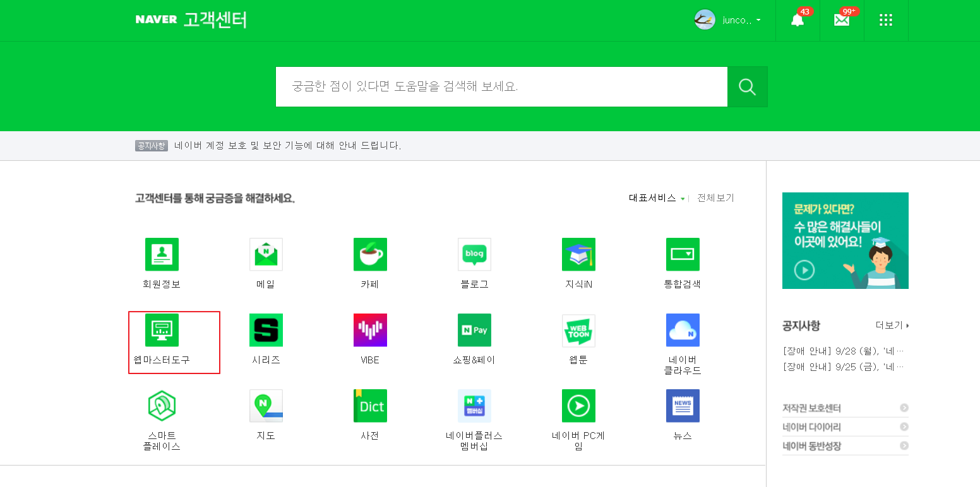This screenshot has height=487, width=980.
Task: Open the 웹툰 WEBTOON icon
Action: pos(578,330)
